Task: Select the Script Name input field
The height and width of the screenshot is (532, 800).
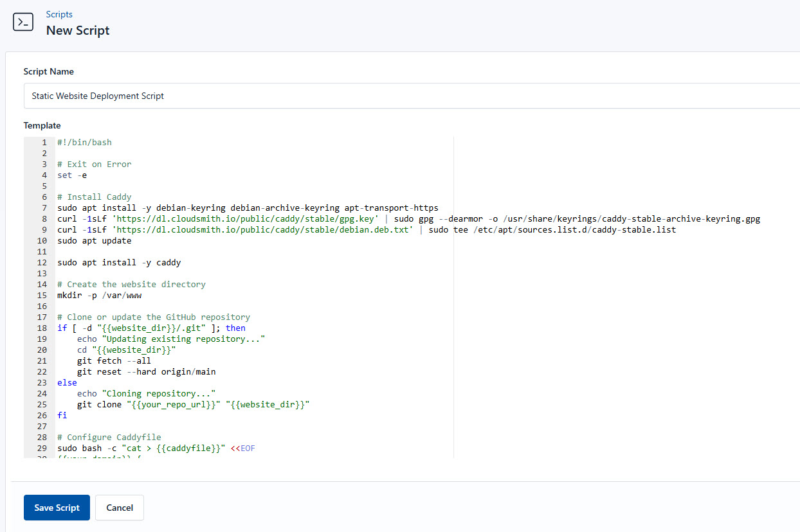Action: pos(257,96)
